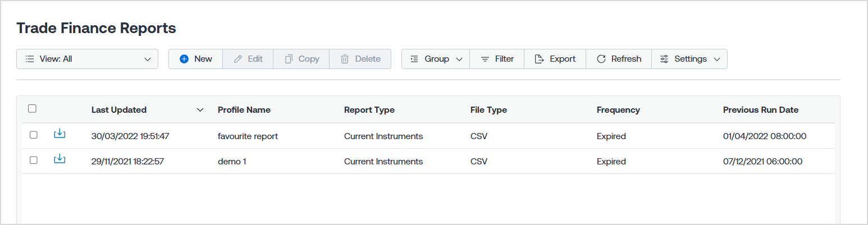Click the greyed-out Edit button
Screen dimensions: 868x225
(248, 59)
